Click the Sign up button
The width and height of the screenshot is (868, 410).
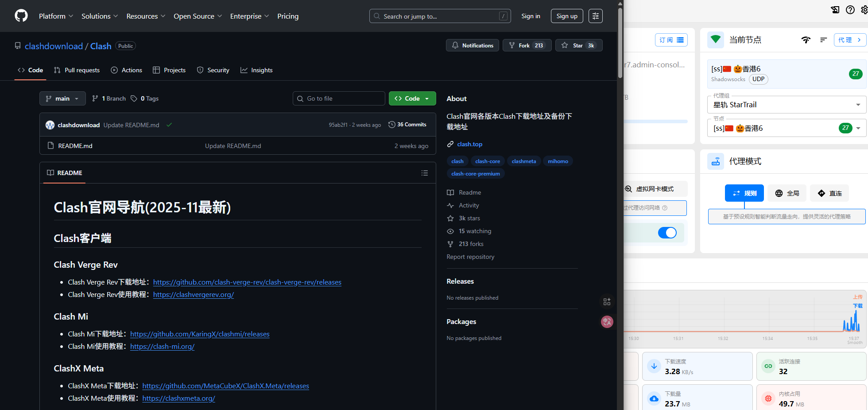click(x=566, y=16)
